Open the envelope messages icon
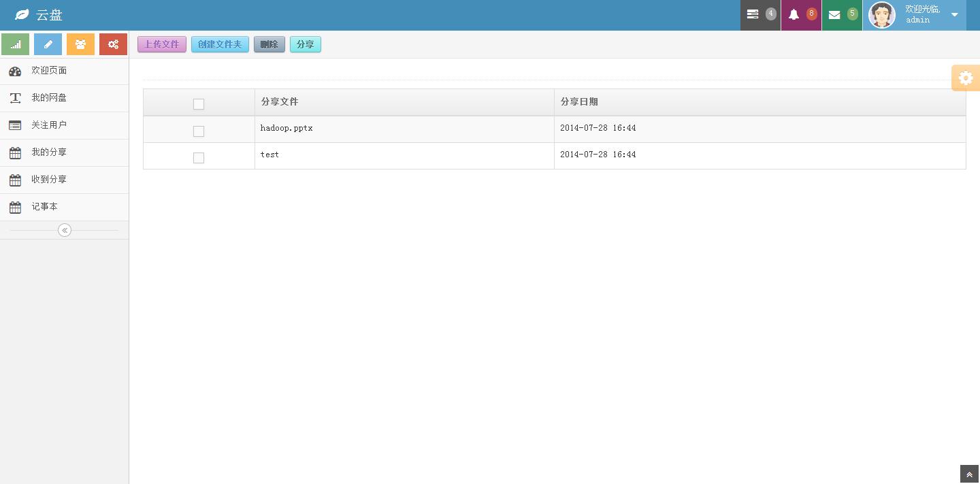980x484 pixels. pos(834,14)
